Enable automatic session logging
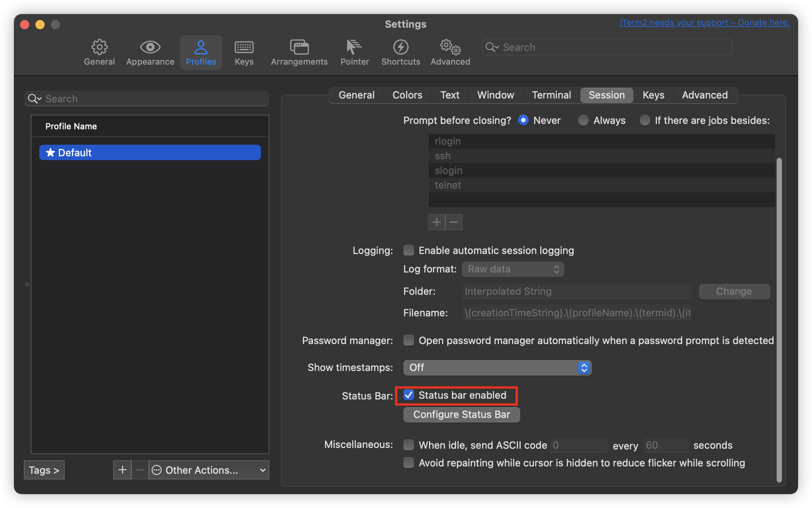 (x=409, y=251)
